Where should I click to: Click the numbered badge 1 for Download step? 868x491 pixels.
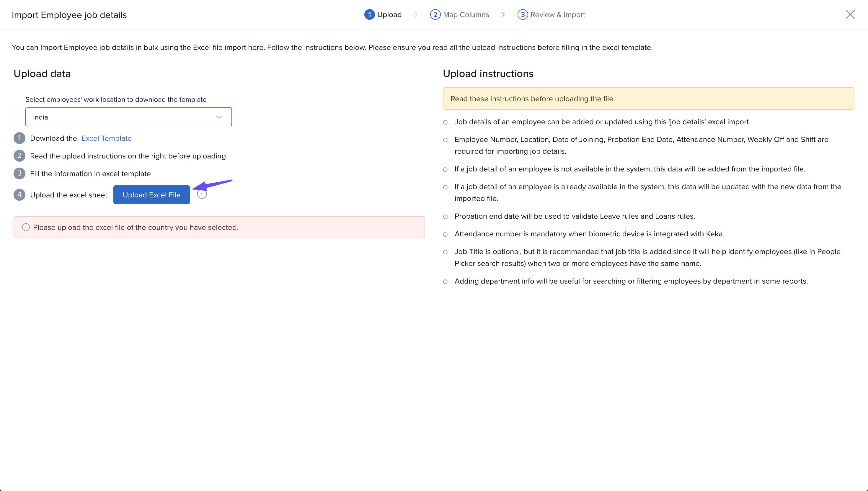(x=19, y=138)
